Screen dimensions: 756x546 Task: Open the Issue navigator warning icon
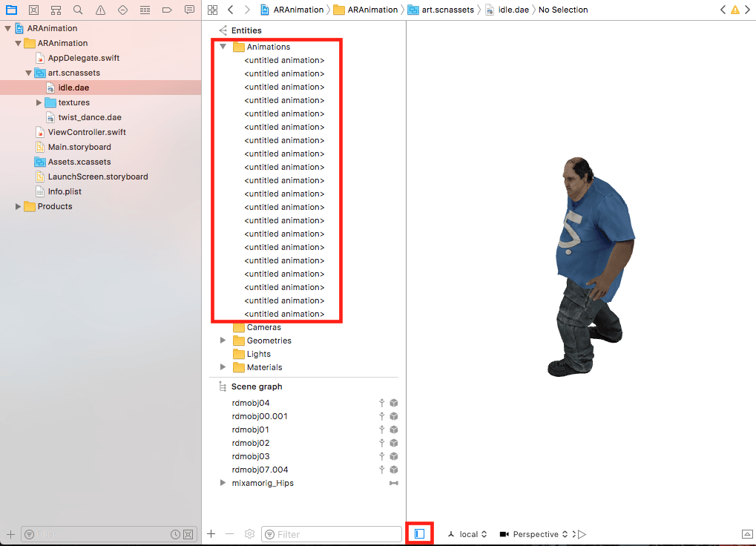click(x=100, y=10)
